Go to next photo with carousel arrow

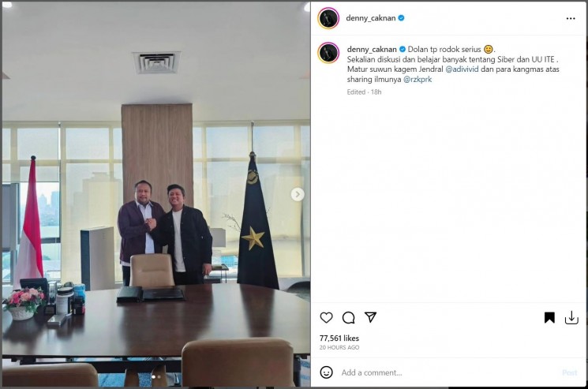[x=298, y=194]
